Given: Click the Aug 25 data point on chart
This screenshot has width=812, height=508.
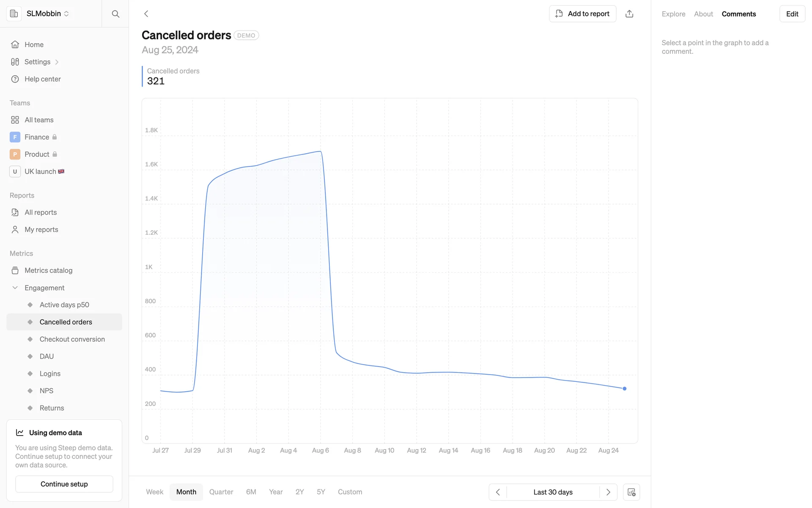Looking at the screenshot, I should (625, 389).
